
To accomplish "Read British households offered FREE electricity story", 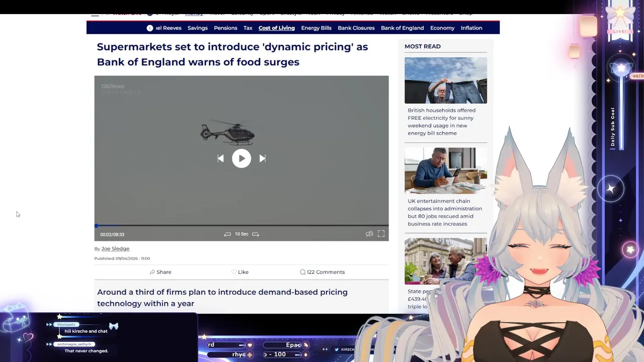I will (x=442, y=122).
